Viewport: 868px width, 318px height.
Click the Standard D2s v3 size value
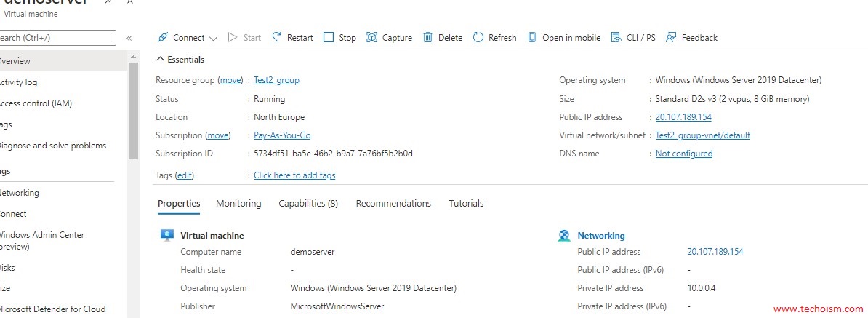(732, 99)
